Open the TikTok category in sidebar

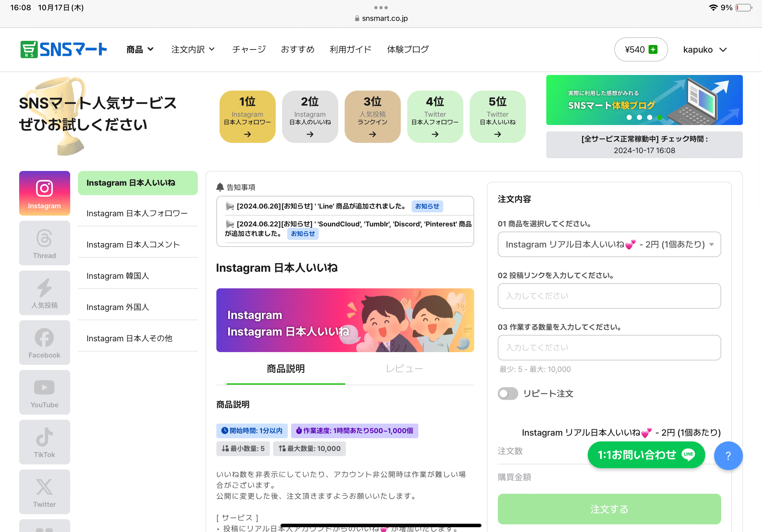[44, 442]
